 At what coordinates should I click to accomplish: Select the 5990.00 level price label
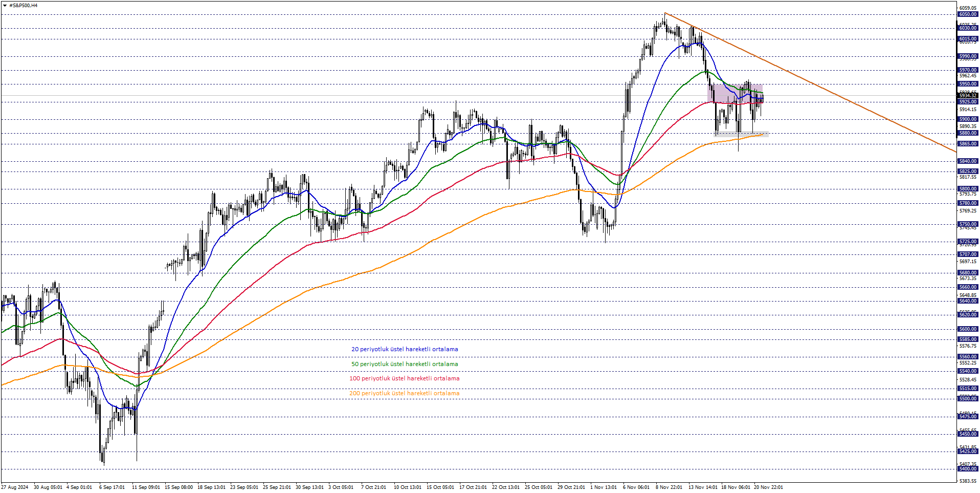click(968, 56)
